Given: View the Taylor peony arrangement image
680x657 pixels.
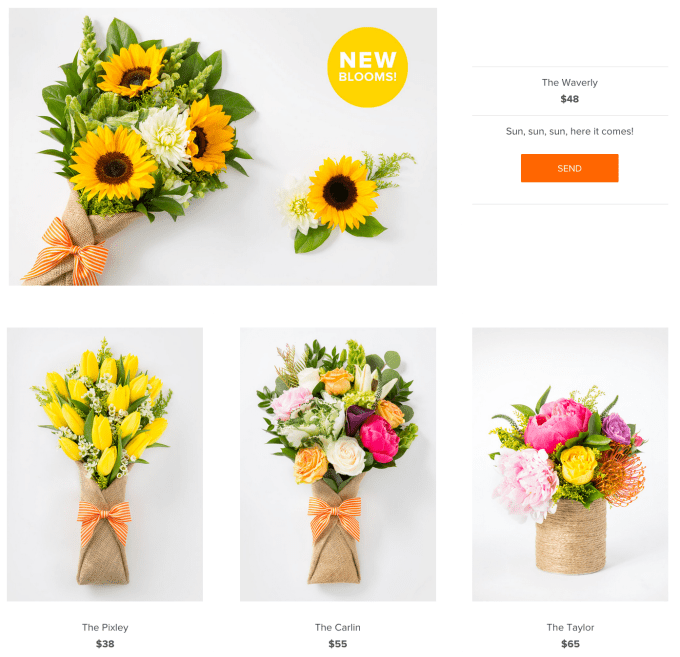Looking at the screenshot, I should (570, 464).
